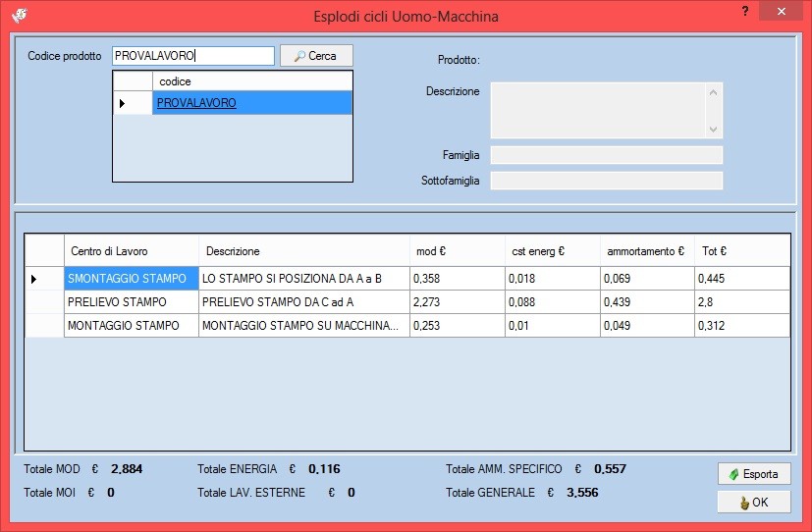Select the PRELIEVO STAMPO row
The width and height of the screenshot is (812, 532).
[131, 302]
